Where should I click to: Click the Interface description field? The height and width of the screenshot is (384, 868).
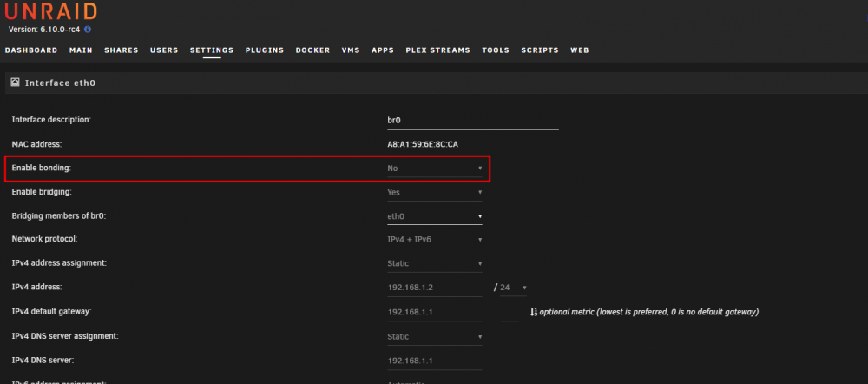[473, 120]
